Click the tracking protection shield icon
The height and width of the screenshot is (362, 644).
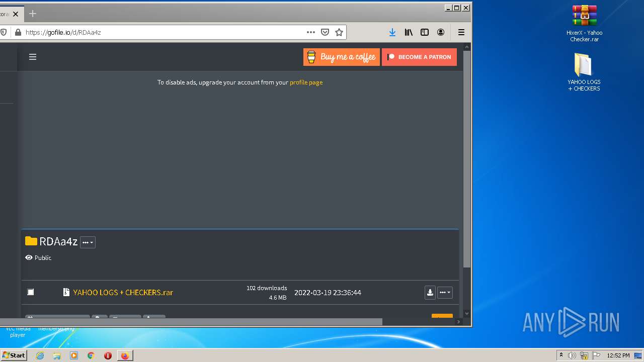point(4,32)
